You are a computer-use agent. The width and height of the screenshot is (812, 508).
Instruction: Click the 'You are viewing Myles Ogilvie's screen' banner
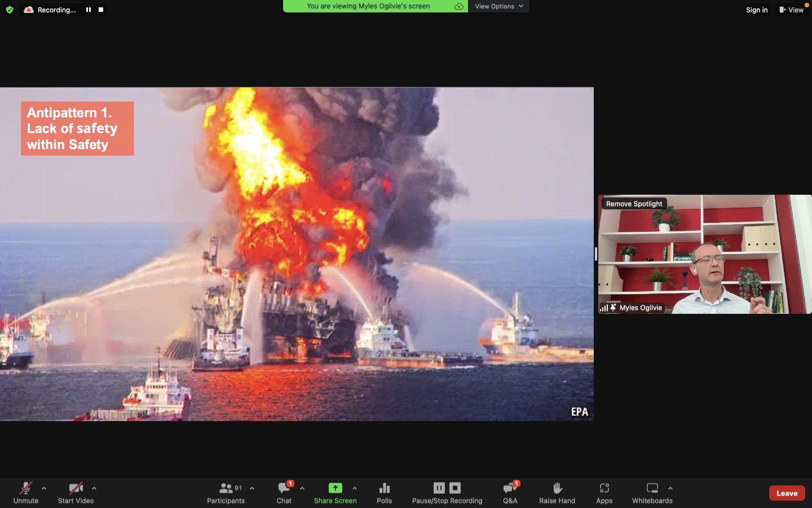[x=368, y=6]
